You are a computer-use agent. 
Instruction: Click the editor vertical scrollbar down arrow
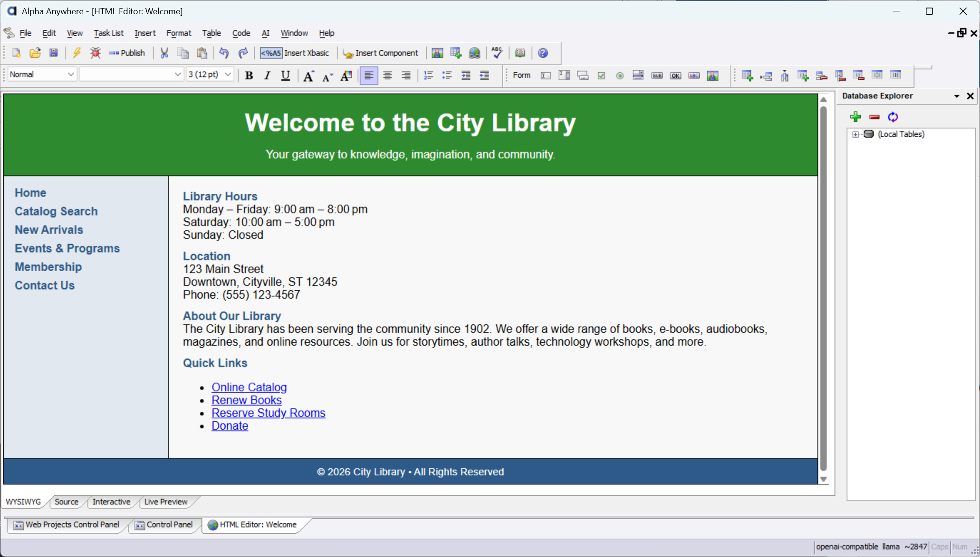tap(824, 480)
